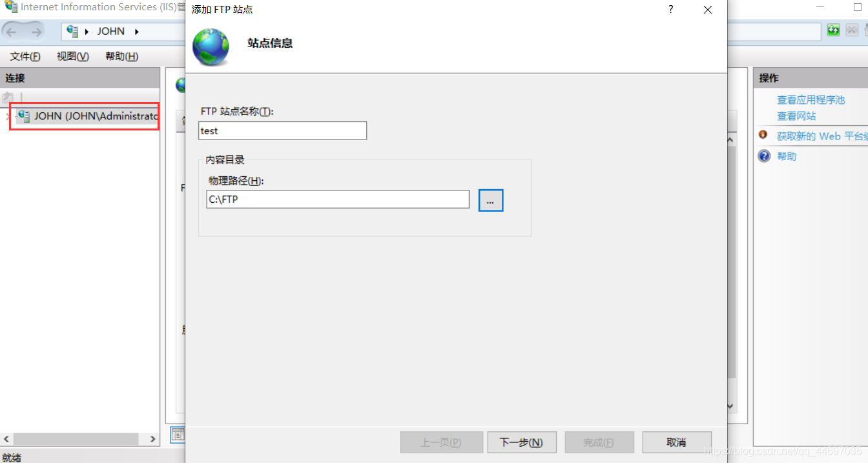Click JOHN in the address breadcrumb
Image resolution: width=868 pixels, height=463 pixels.
click(x=111, y=31)
